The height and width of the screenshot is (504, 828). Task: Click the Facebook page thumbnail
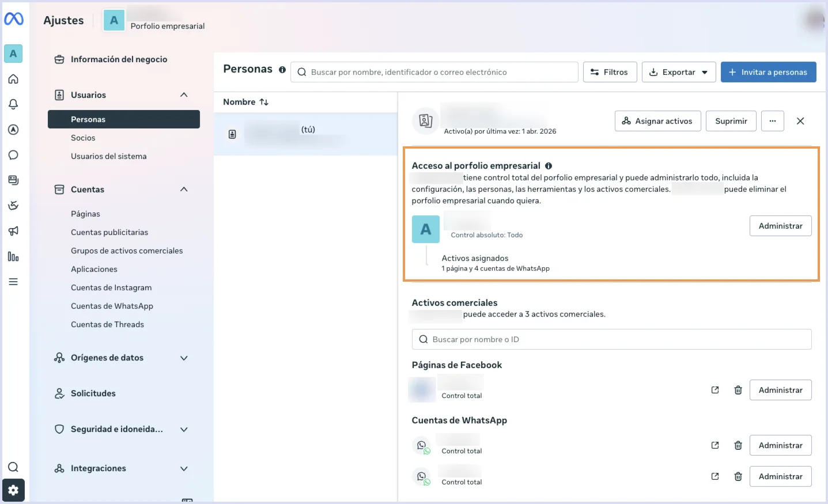pos(422,390)
